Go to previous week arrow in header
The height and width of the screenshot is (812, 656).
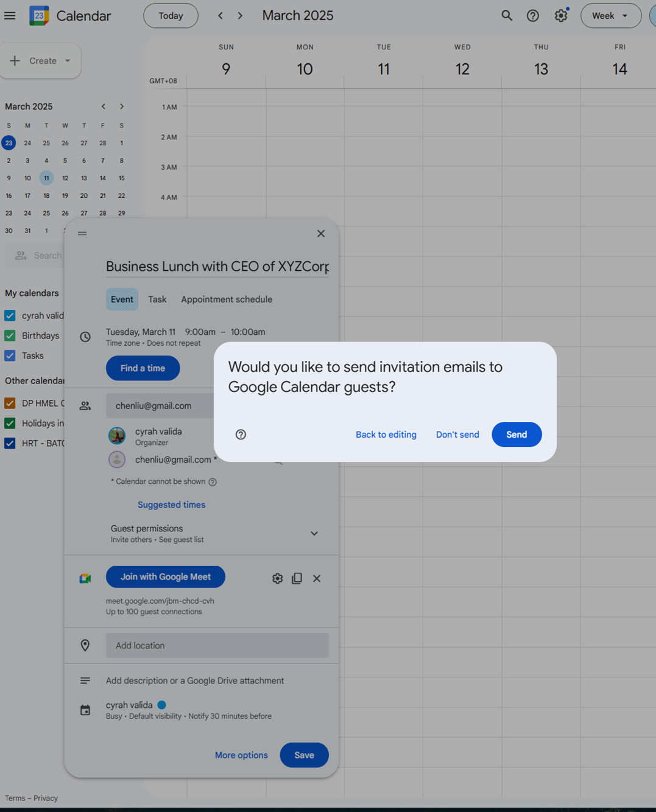[220, 16]
